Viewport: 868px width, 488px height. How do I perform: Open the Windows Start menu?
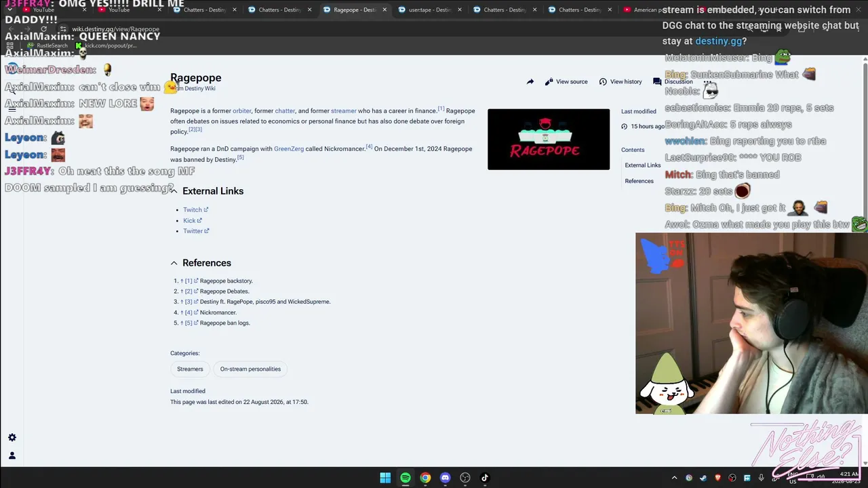click(385, 478)
